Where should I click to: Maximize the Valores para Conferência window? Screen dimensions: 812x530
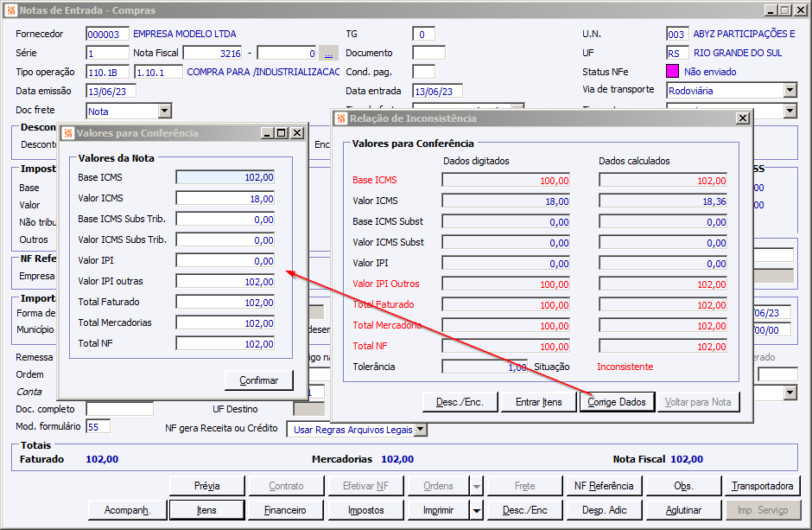pyautogui.click(x=282, y=133)
